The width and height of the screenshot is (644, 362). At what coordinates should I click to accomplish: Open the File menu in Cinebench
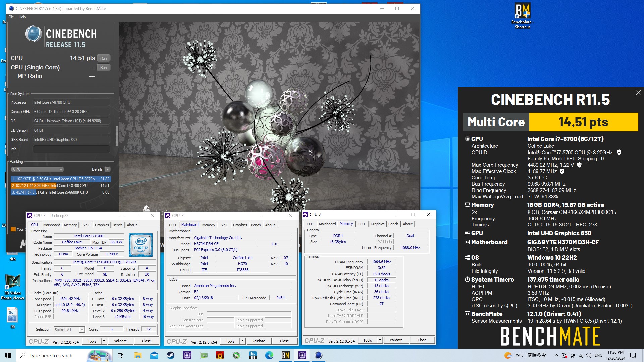coord(11,17)
